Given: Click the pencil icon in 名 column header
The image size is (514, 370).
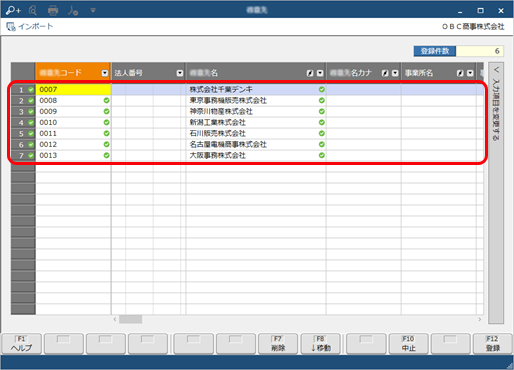Looking at the screenshot, I should (x=310, y=73).
